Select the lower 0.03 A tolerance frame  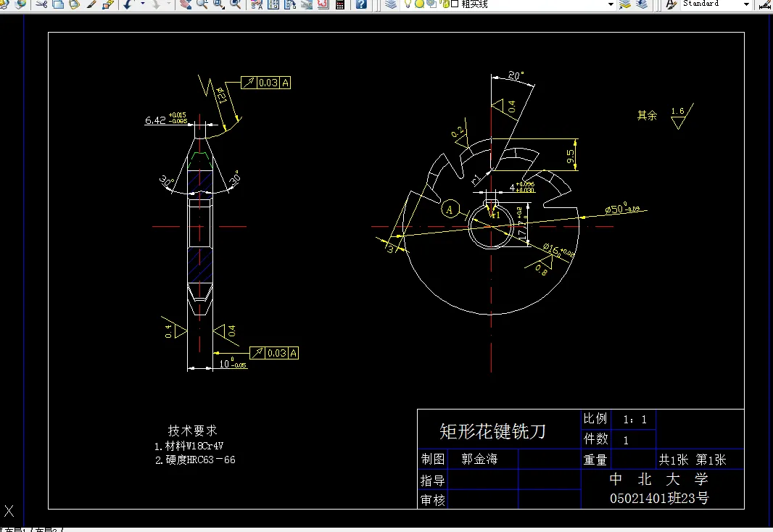tap(274, 353)
